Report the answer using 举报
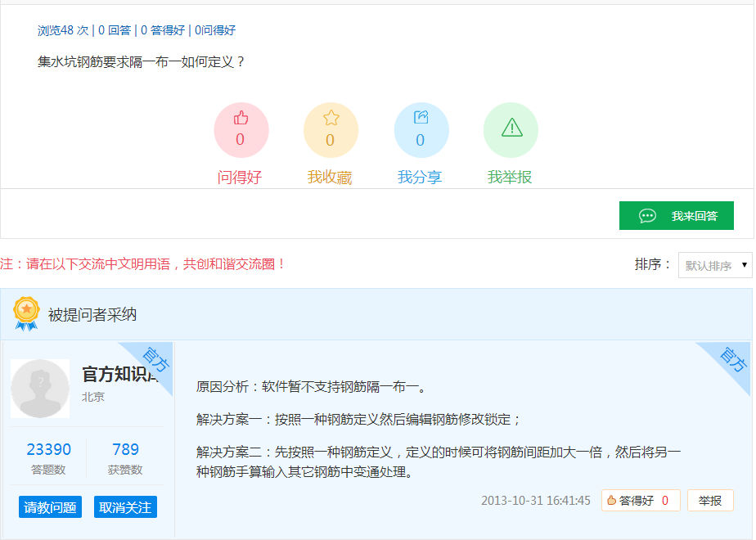The image size is (756, 540). pos(712,501)
